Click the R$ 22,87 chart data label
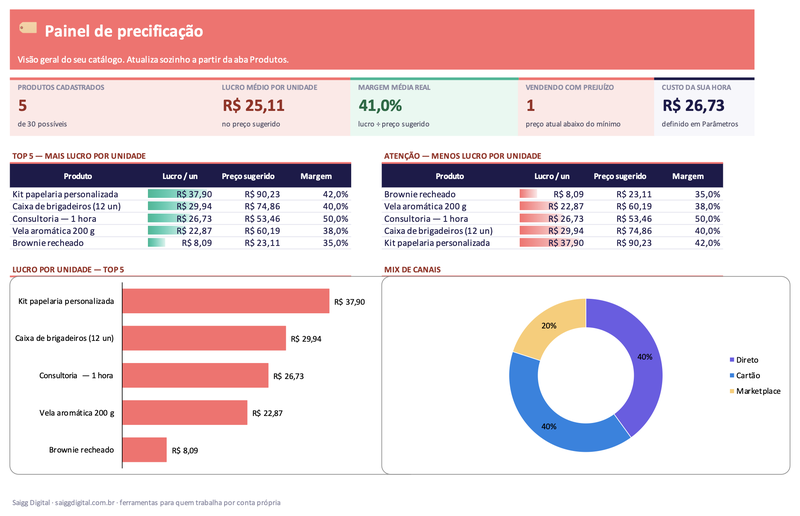Image resolution: width=800 pixels, height=516 pixels. (x=267, y=413)
